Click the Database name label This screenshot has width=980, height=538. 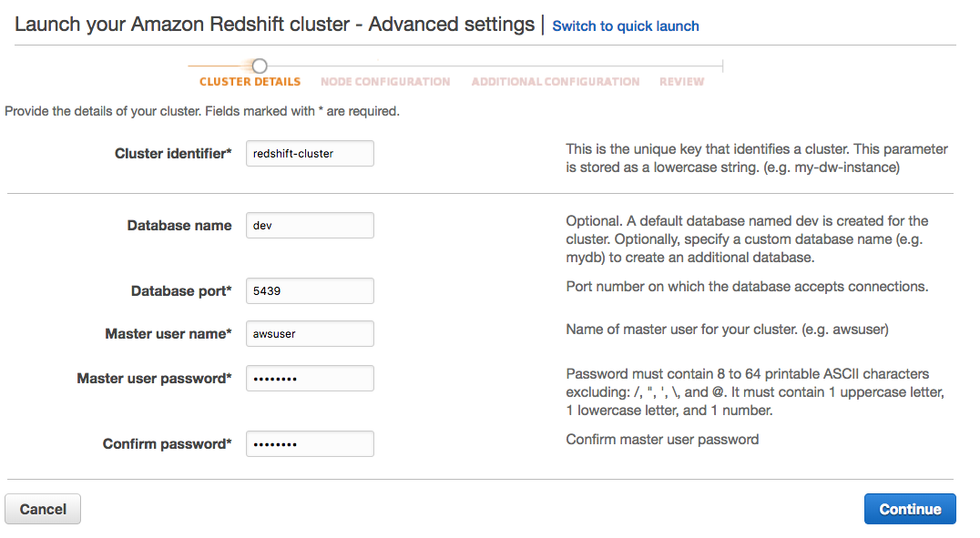tap(179, 226)
